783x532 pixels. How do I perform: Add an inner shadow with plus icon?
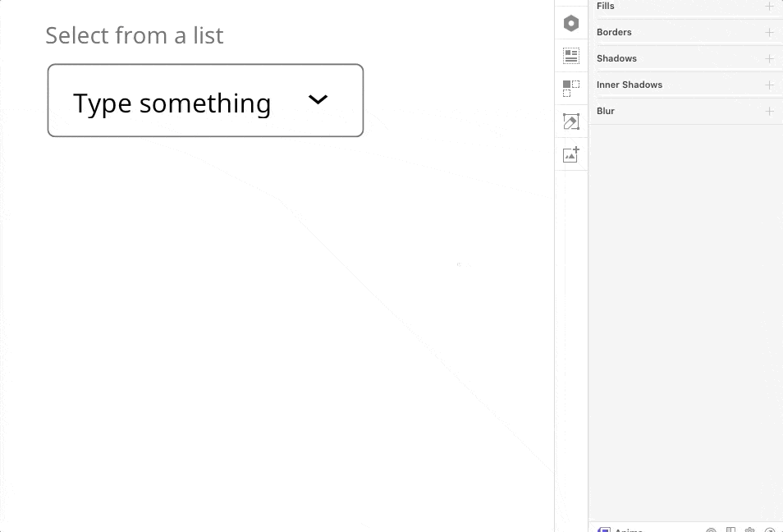769,85
